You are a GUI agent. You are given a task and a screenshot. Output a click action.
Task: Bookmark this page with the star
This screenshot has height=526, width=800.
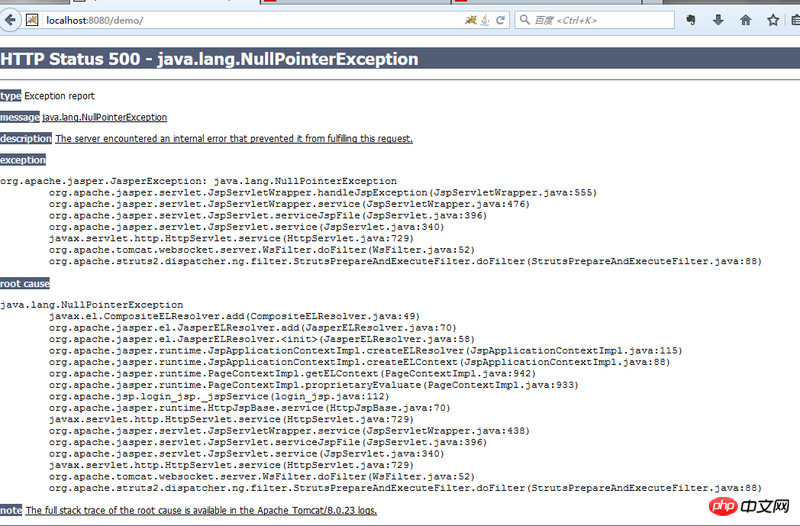(x=773, y=20)
